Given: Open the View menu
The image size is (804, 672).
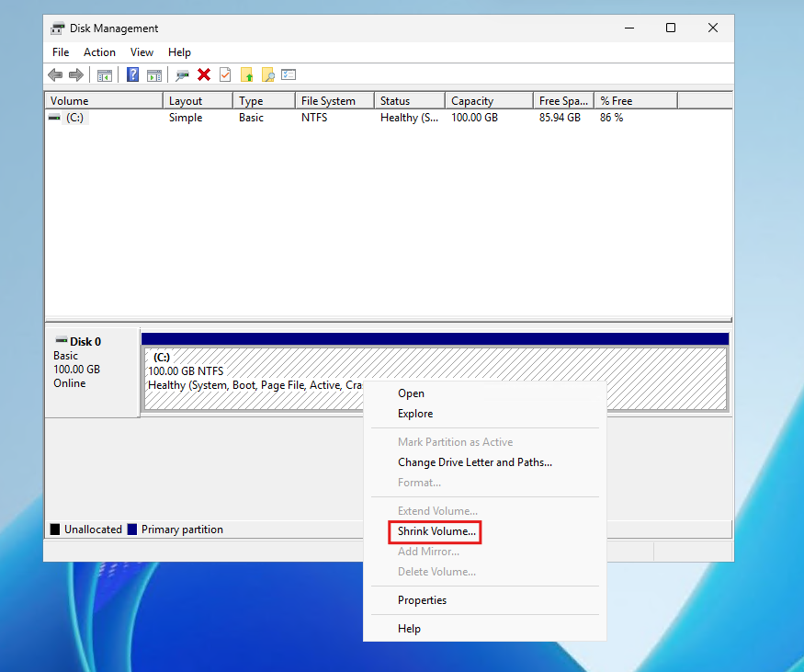Looking at the screenshot, I should (x=142, y=52).
